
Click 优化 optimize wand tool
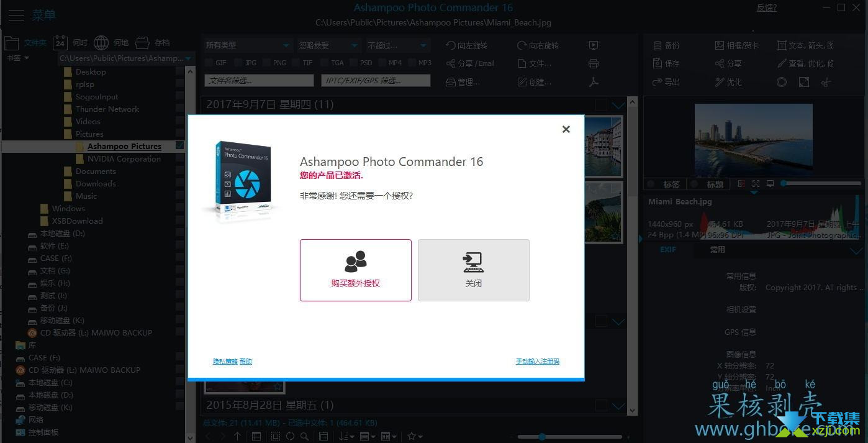(x=728, y=82)
